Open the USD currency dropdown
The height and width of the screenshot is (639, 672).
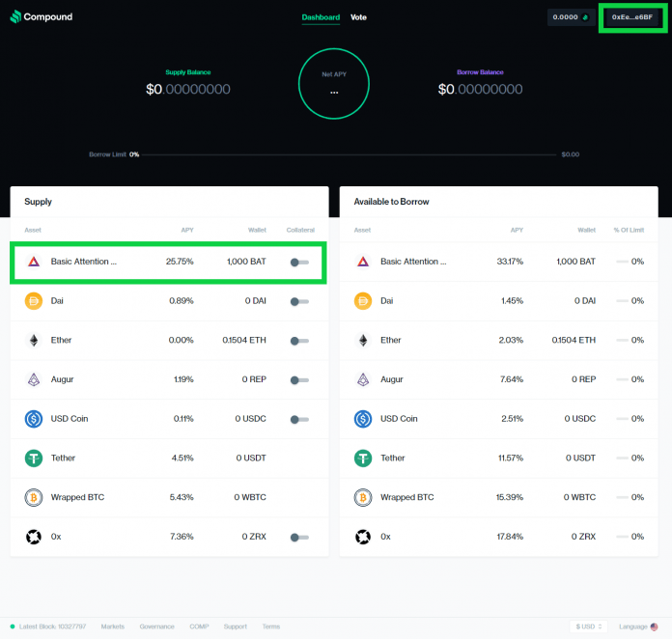click(589, 626)
